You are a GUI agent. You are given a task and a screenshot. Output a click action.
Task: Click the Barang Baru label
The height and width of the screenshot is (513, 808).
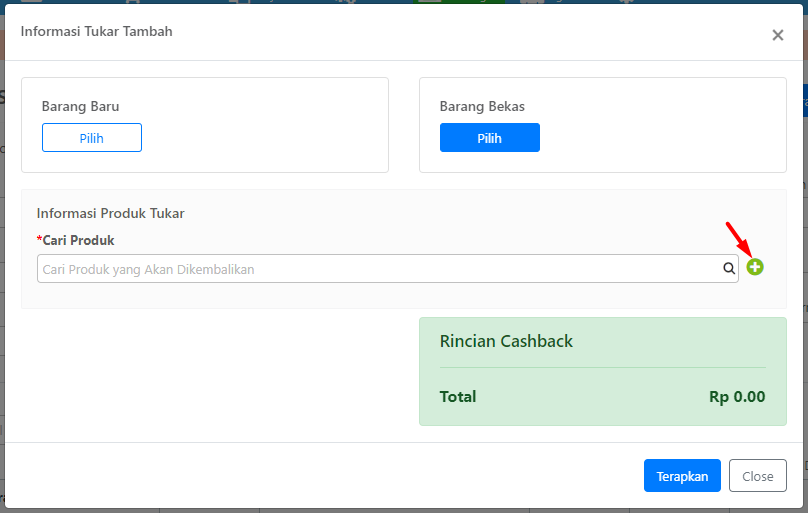click(x=80, y=106)
